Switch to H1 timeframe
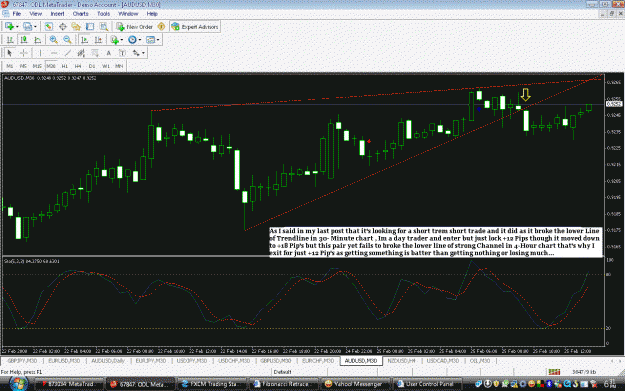 point(65,66)
